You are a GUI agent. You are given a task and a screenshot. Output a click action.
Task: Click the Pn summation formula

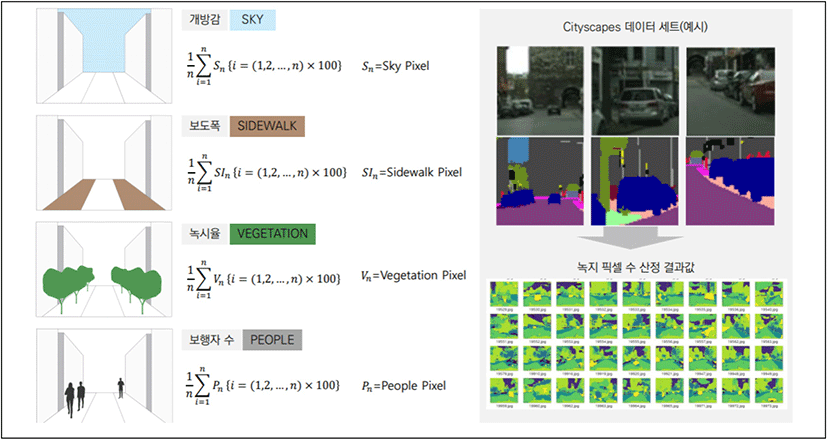point(262,385)
